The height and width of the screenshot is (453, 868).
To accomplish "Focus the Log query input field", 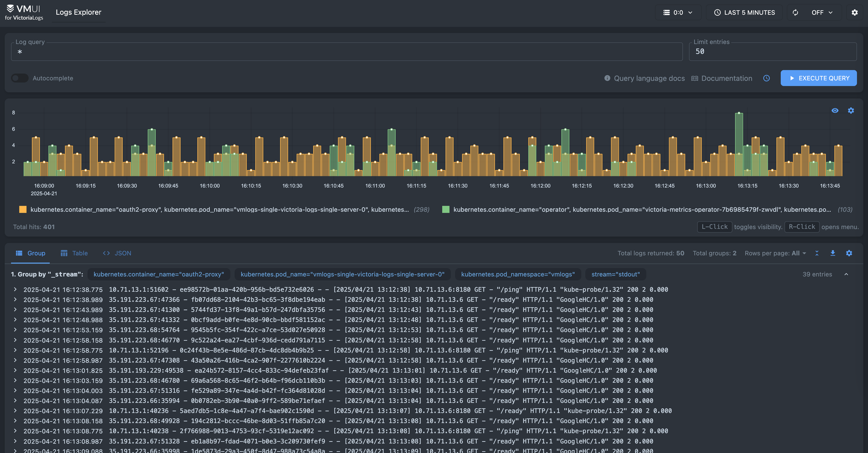I will click(x=347, y=52).
